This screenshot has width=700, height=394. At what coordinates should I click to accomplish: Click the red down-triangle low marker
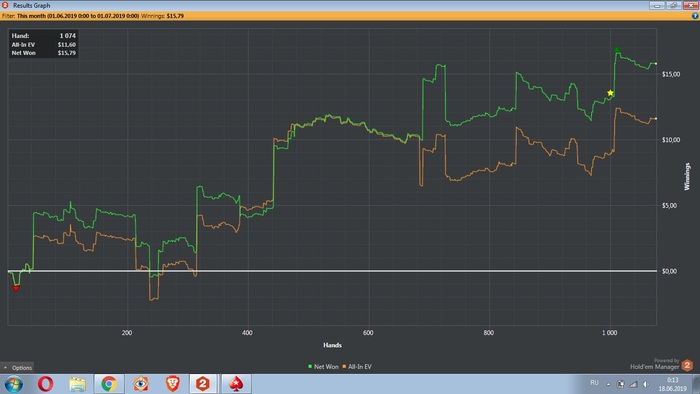click(16, 289)
